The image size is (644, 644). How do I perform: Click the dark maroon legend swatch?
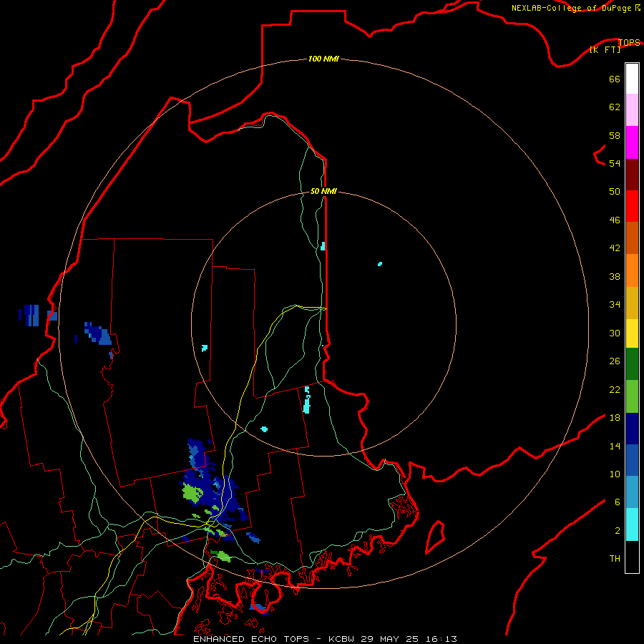point(632,175)
